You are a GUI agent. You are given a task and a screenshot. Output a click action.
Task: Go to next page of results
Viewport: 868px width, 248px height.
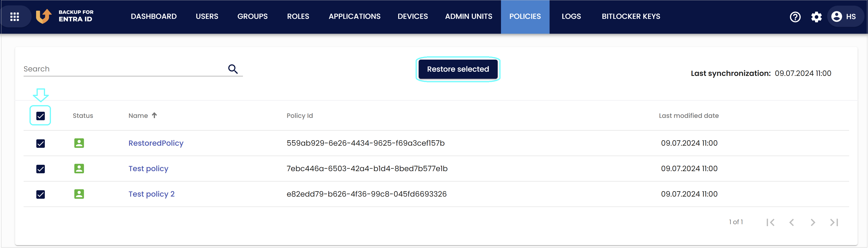point(813,222)
